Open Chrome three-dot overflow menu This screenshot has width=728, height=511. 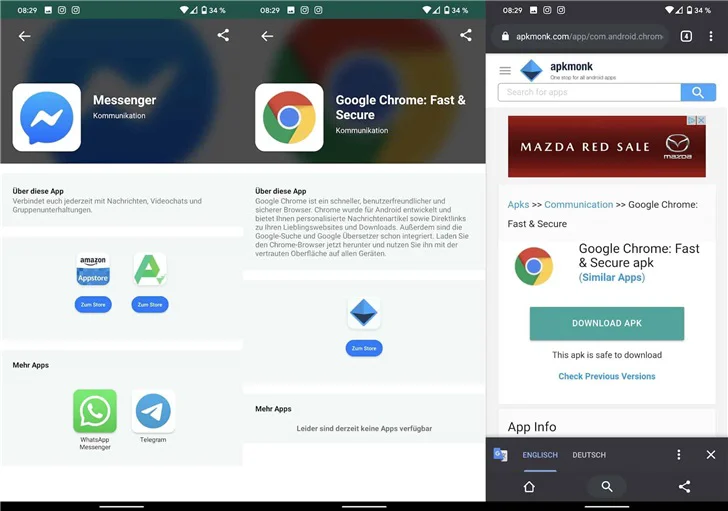click(710, 36)
